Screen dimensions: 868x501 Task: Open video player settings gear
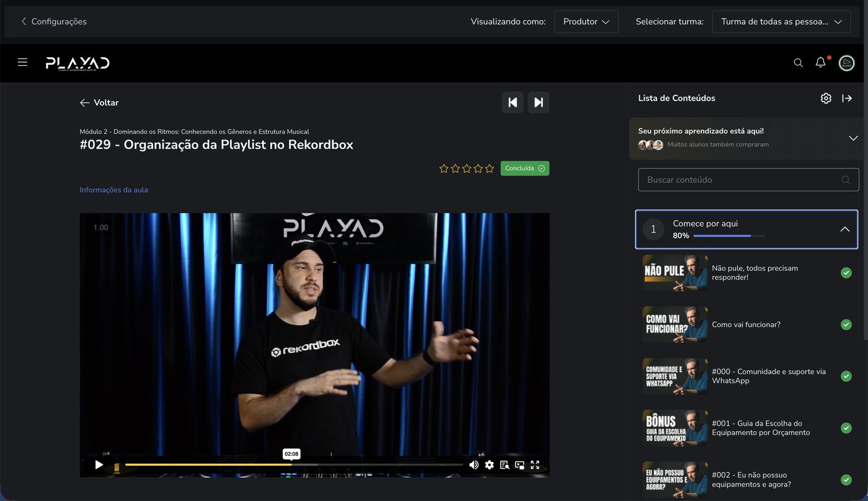pos(489,464)
